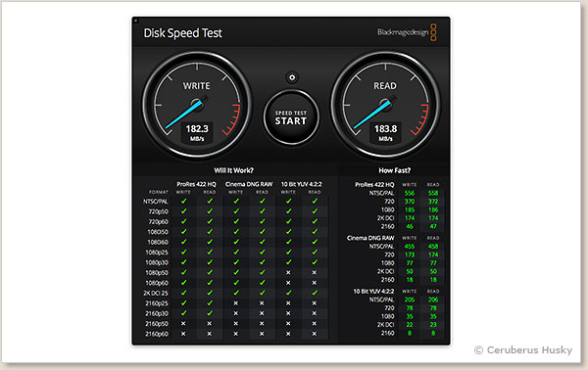Click Cinema DNG 720 write value 173
Viewport: 588px width, 370px height.
(410, 254)
